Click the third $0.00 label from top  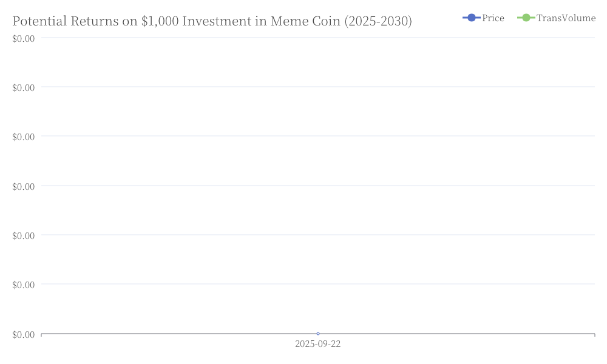coord(24,136)
